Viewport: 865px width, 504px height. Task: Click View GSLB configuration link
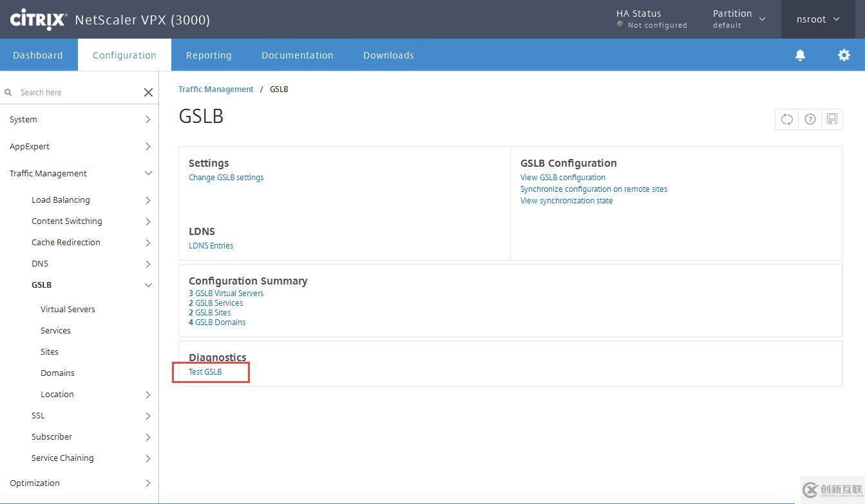point(563,178)
